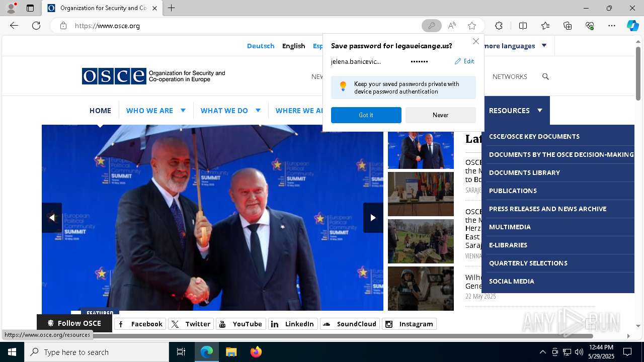Switch site language to English
644x362 pixels.
tap(294, 46)
